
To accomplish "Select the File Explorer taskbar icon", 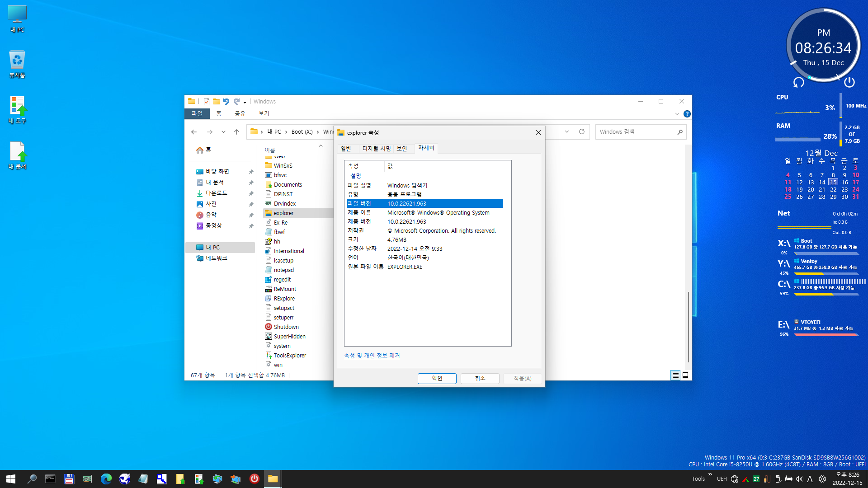I will [x=273, y=479].
